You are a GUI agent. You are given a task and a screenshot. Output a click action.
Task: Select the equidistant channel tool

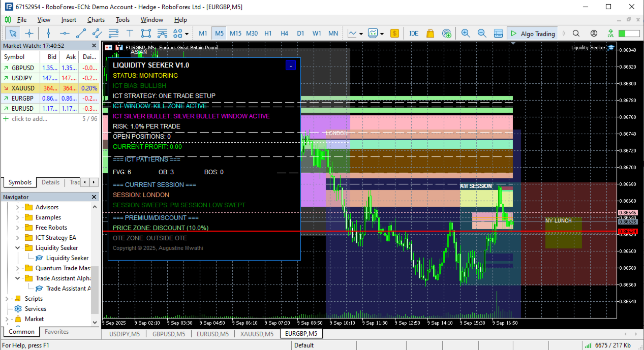[x=97, y=34]
